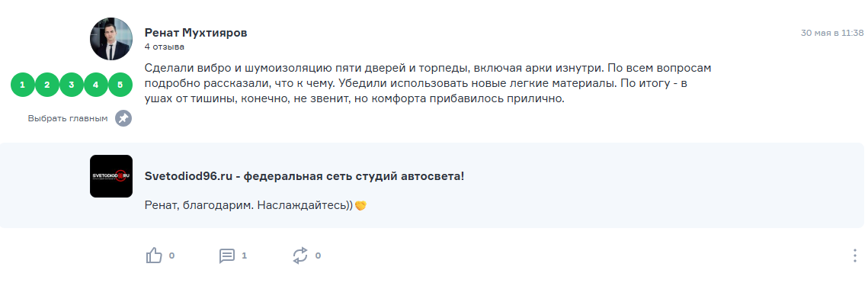Click the comment count showing 1
Image resolution: width=868 pixels, height=283 pixels.
(244, 256)
